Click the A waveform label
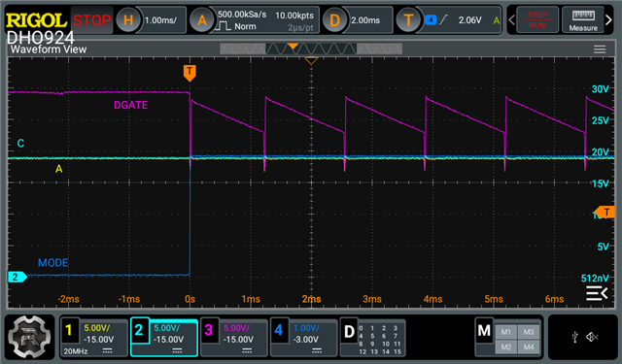Viewport: 622px width, 364px height. (x=58, y=169)
